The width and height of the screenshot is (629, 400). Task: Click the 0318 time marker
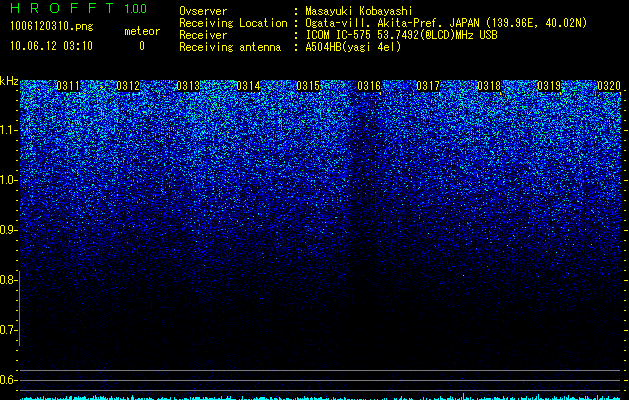point(489,86)
